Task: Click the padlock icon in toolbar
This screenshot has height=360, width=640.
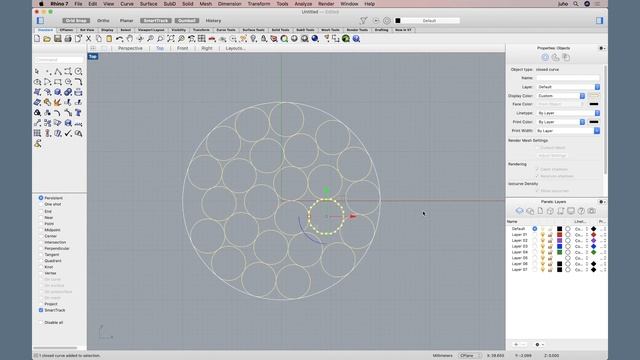Action: coord(264,39)
